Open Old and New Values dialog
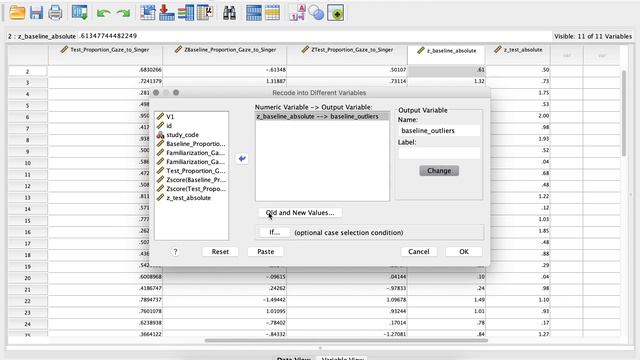This screenshot has width=640, height=360. (300, 213)
